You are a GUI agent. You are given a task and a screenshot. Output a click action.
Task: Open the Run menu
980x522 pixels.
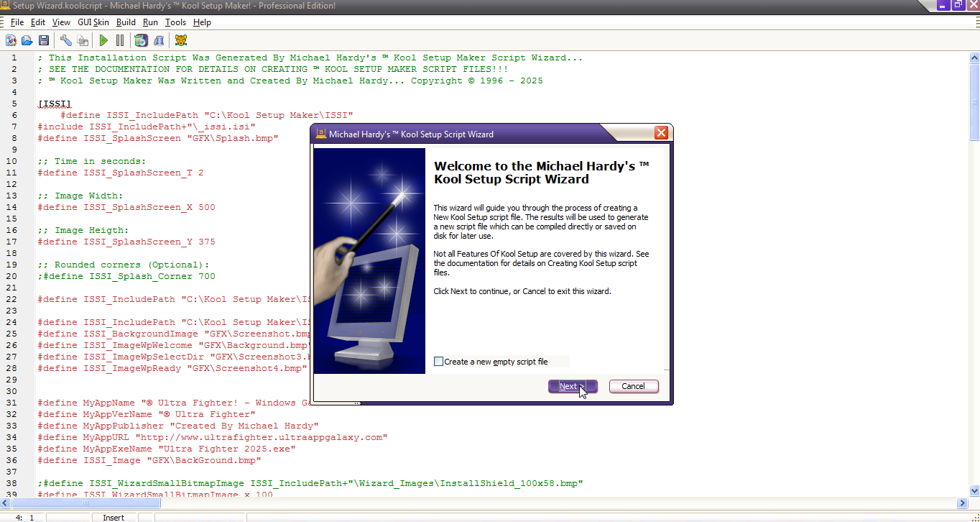pyautogui.click(x=150, y=22)
